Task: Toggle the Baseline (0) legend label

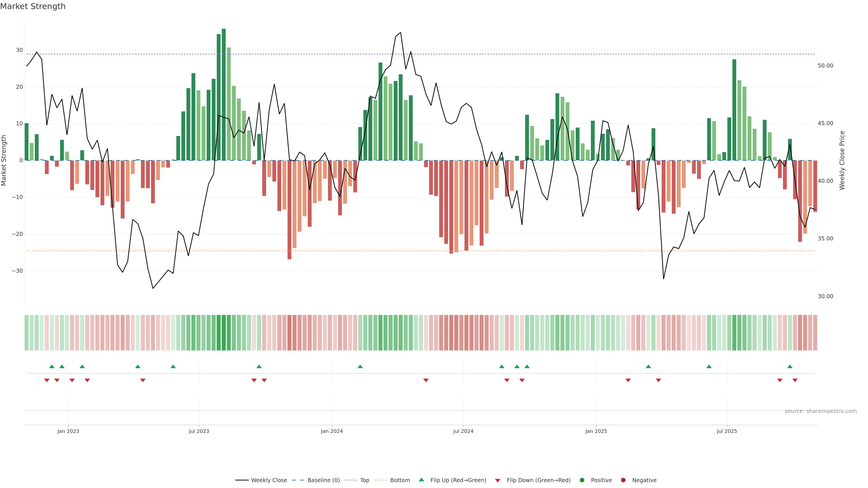Action: [x=323, y=480]
